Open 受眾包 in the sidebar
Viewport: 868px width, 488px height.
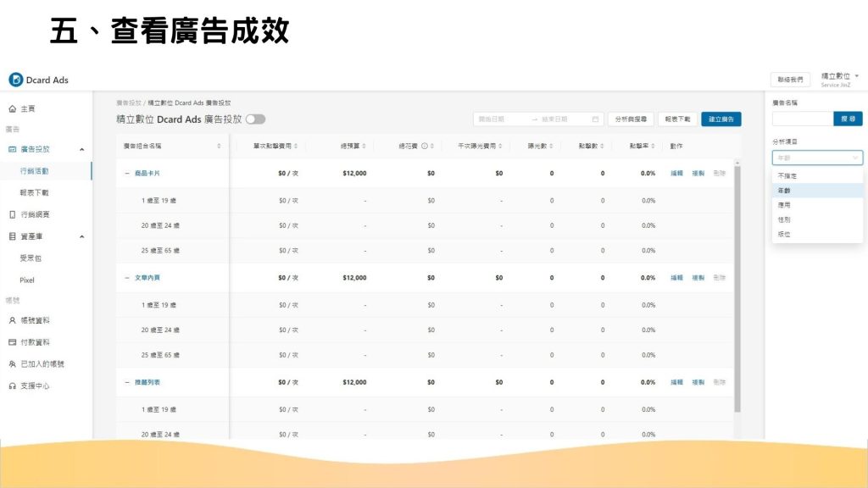[x=31, y=258]
